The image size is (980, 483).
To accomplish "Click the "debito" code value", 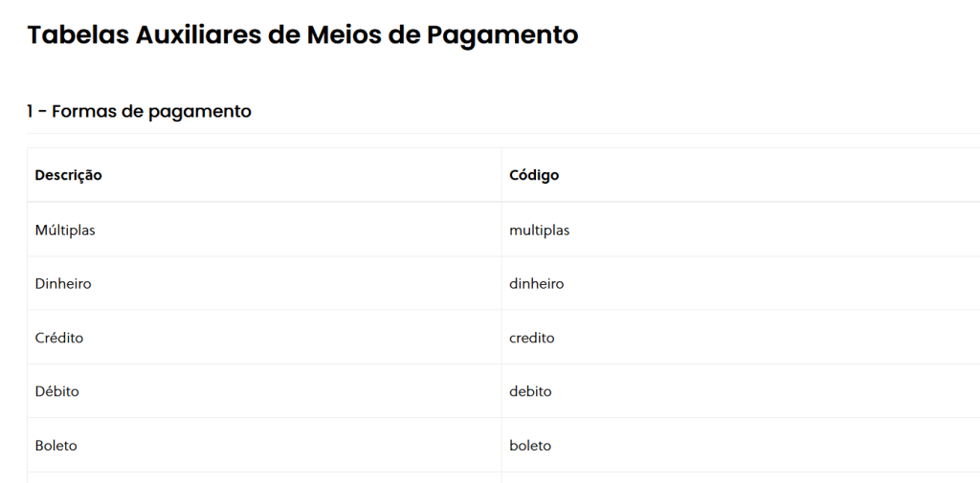I will click(530, 392).
